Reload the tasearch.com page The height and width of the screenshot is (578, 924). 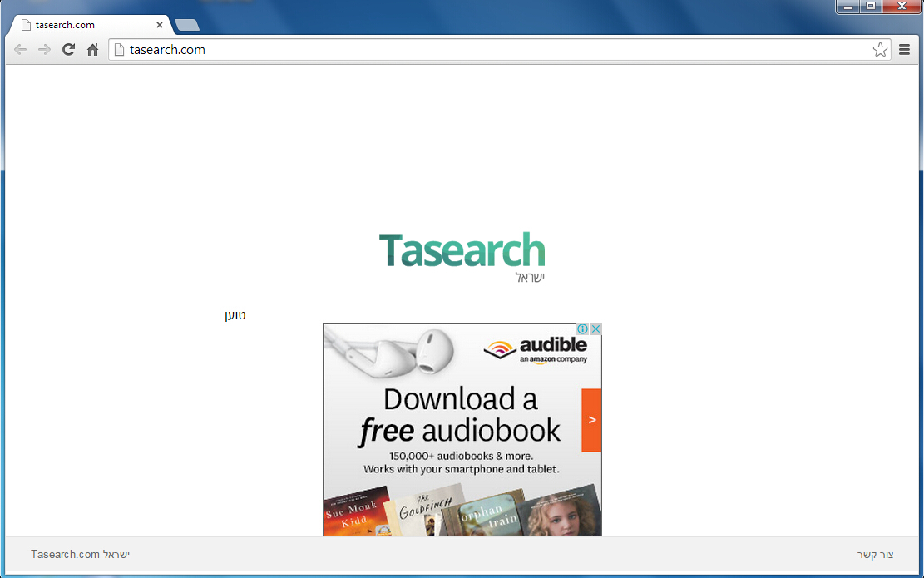pyautogui.click(x=68, y=50)
